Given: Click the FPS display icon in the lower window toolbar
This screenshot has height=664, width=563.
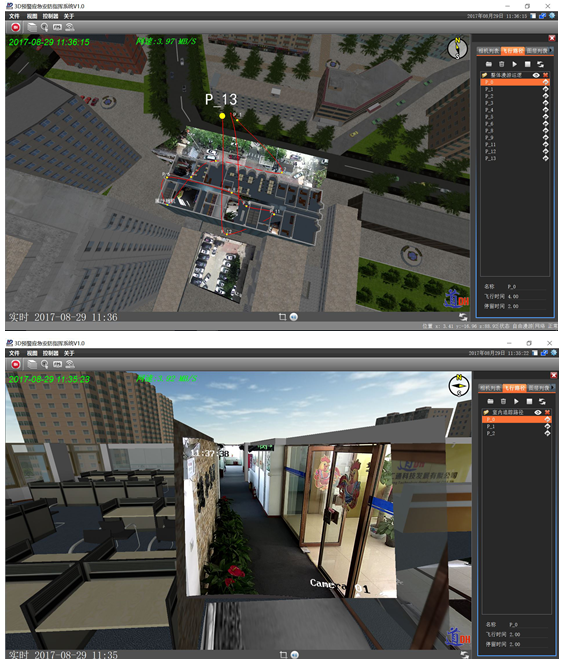Looking at the screenshot, I should point(57,364).
